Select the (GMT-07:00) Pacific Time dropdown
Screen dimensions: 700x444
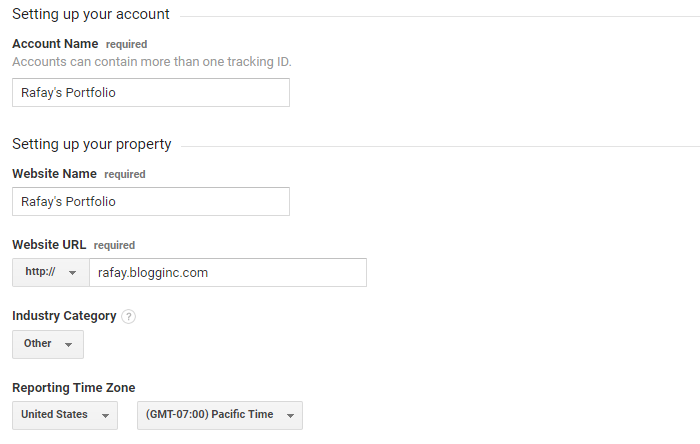(x=220, y=415)
